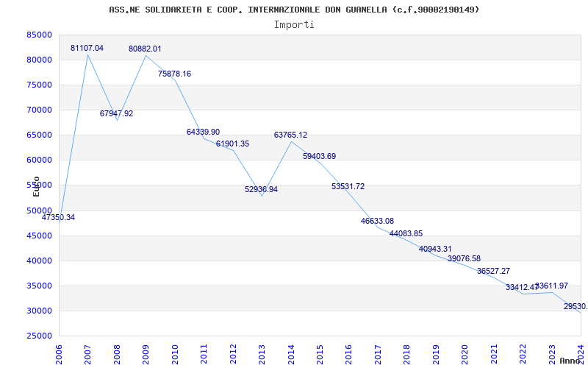This screenshot has height=368, width=588.
Task: Click the x-axis year 2015
Action: pos(320,354)
